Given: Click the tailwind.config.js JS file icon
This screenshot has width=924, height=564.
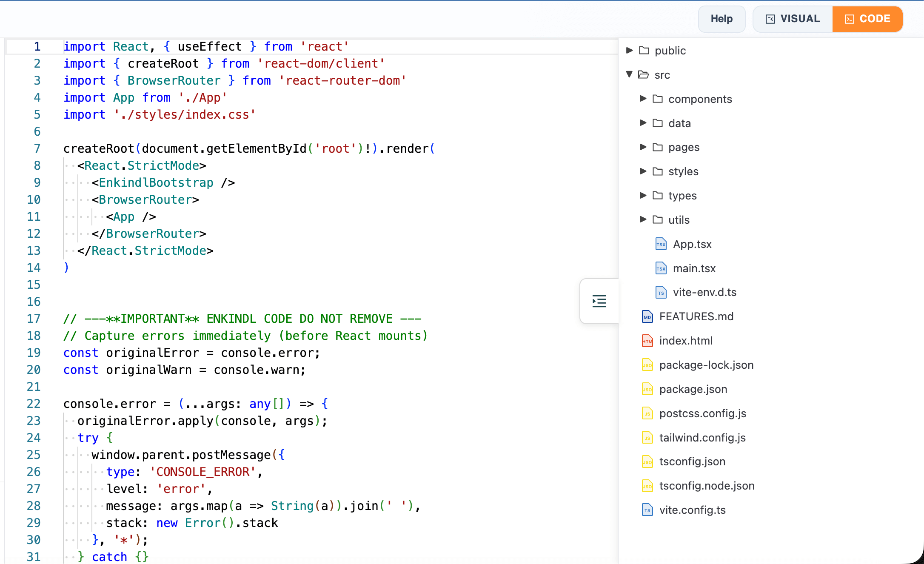Looking at the screenshot, I should tap(647, 438).
